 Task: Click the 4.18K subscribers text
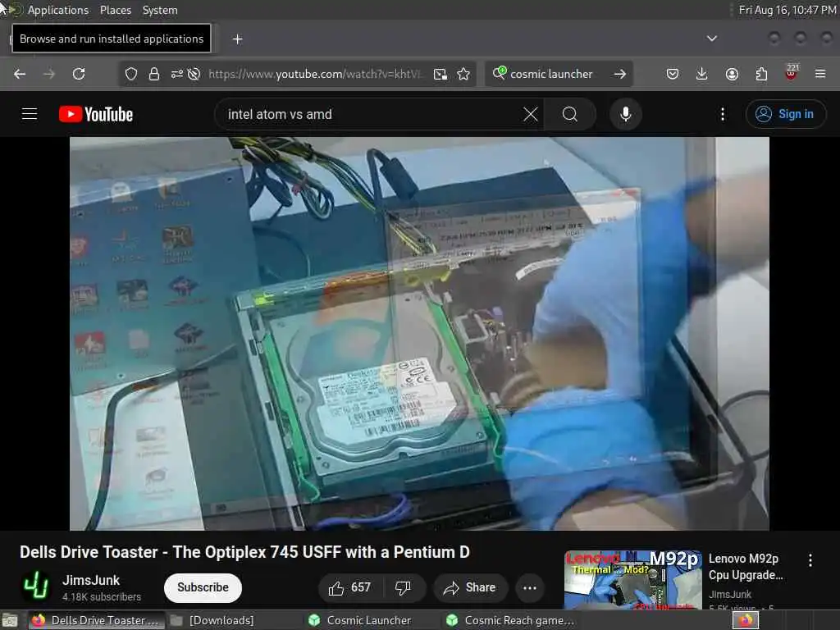pyautogui.click(x=101, y=596)
